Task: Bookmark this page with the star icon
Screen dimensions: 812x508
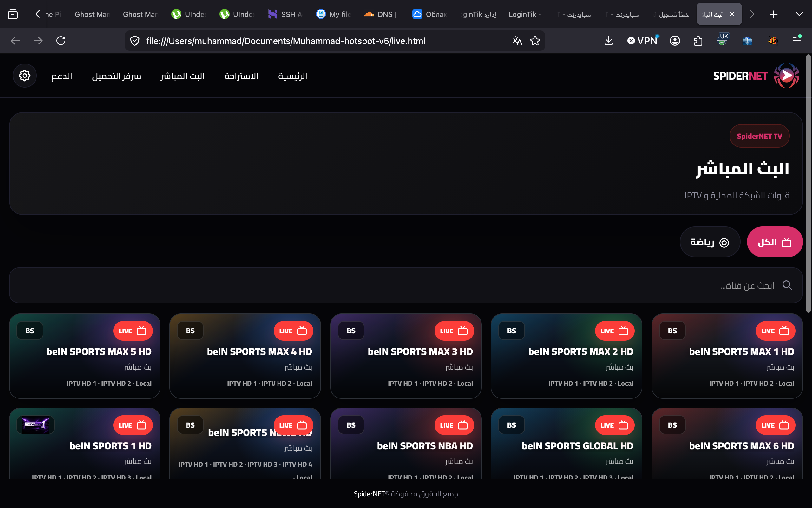Action: pos(535,41)
